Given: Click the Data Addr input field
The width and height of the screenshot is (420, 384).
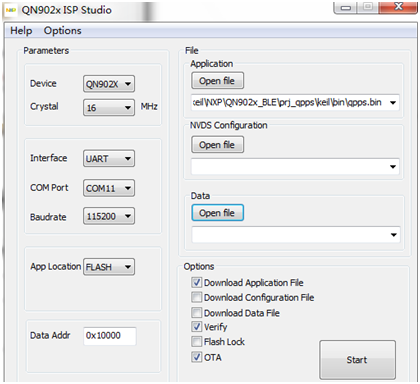Looking at the screenshot, I should tap(110, 336).
